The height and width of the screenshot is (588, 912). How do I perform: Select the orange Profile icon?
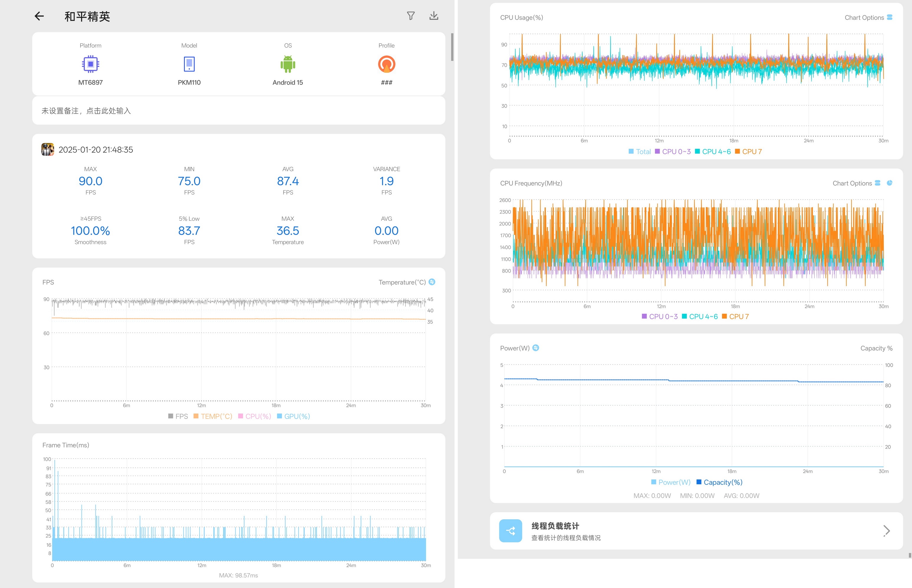point(386,64)
